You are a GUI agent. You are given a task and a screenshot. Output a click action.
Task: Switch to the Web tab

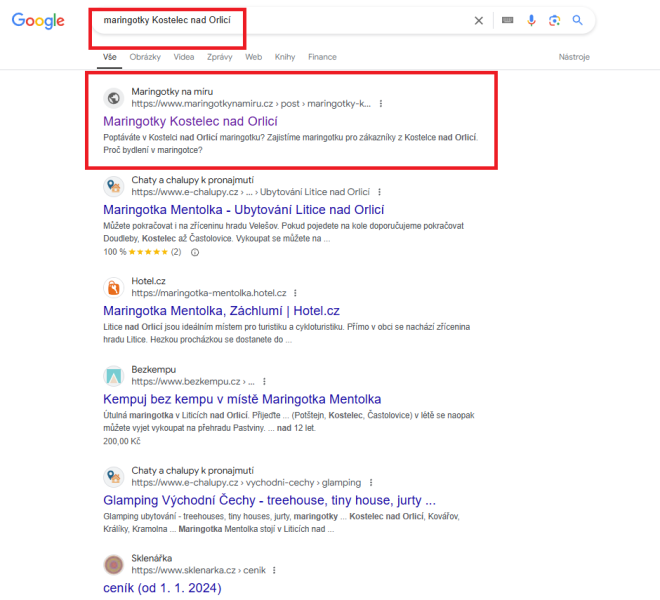tap(253, 57)
